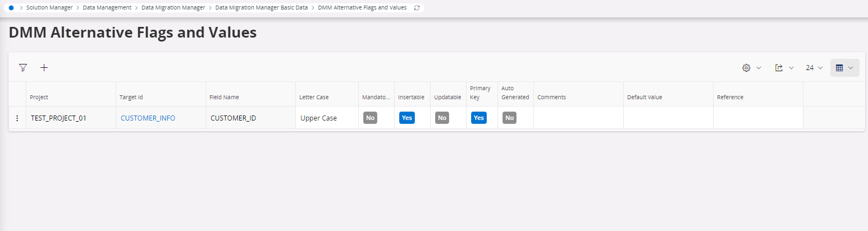868x231 pixels.
Task: Open row actions three-dot menu
Action: [x=17, y=118]
